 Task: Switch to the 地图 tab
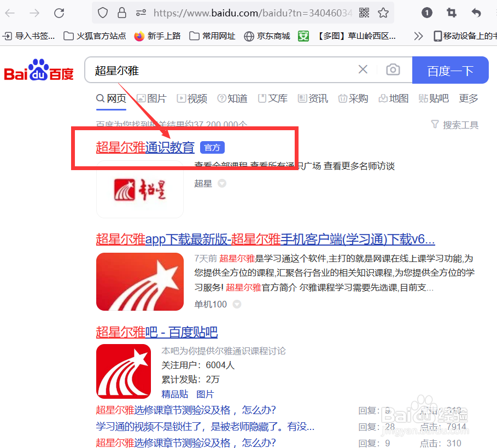[x=394, y=98]
